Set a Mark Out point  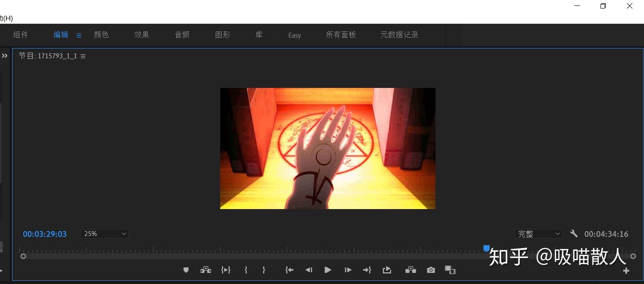264,270
